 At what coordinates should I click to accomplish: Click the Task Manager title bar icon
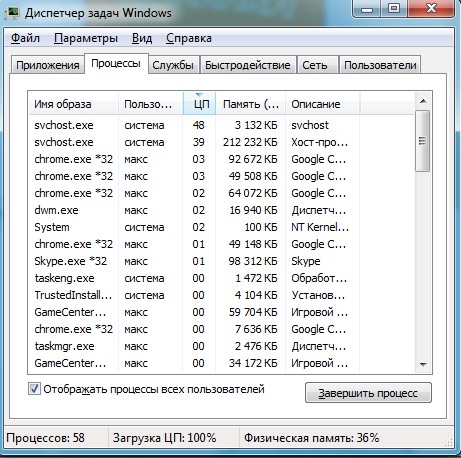[x=13, y=13]
